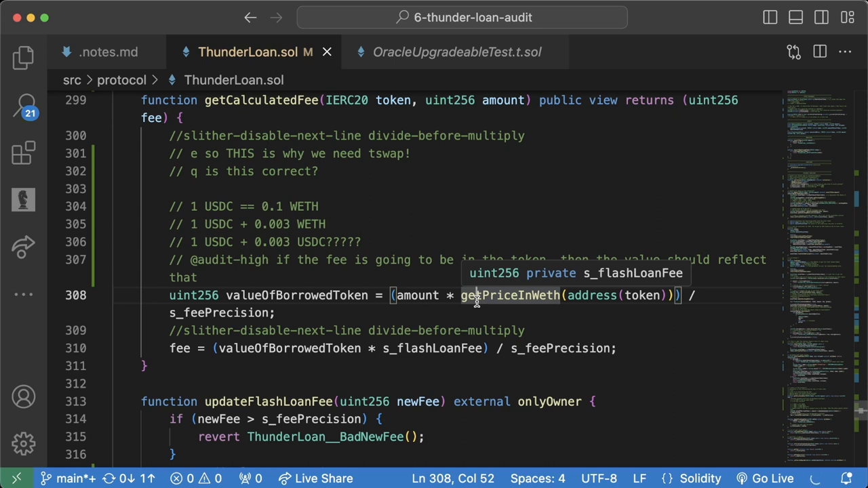This screenshot has width=868, height=488.
Task: Open the Live Share activity bar icon
Action: click(x=23, y=246)
